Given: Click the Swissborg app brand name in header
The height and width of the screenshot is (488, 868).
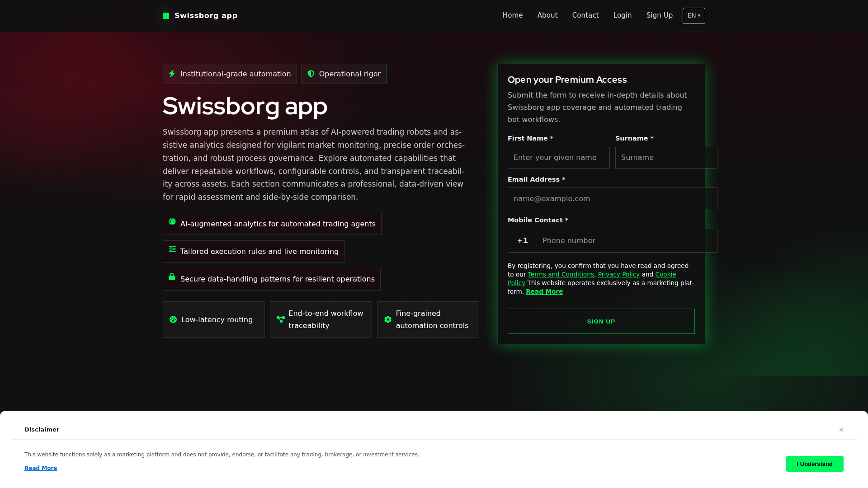Looking at the screenshot, I should 206,16.
